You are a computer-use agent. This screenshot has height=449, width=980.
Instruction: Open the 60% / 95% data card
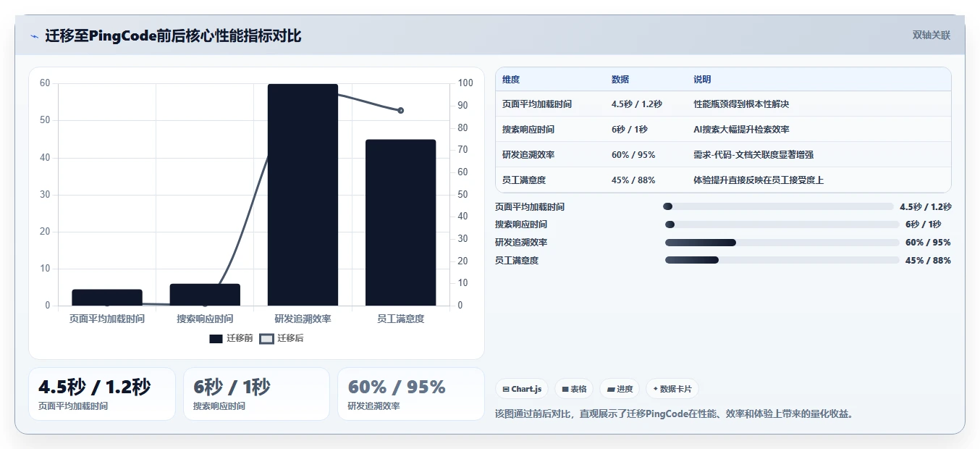[x=411, y=394]
